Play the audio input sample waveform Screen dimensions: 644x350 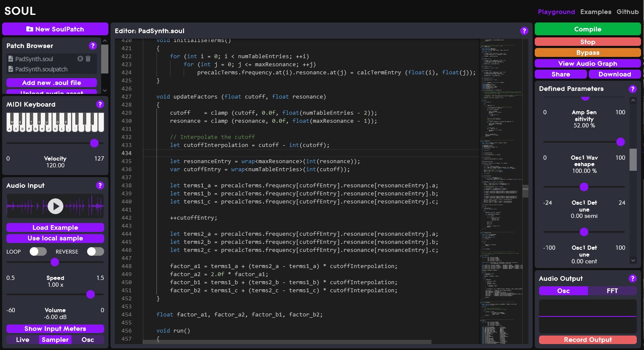[55, 206]
